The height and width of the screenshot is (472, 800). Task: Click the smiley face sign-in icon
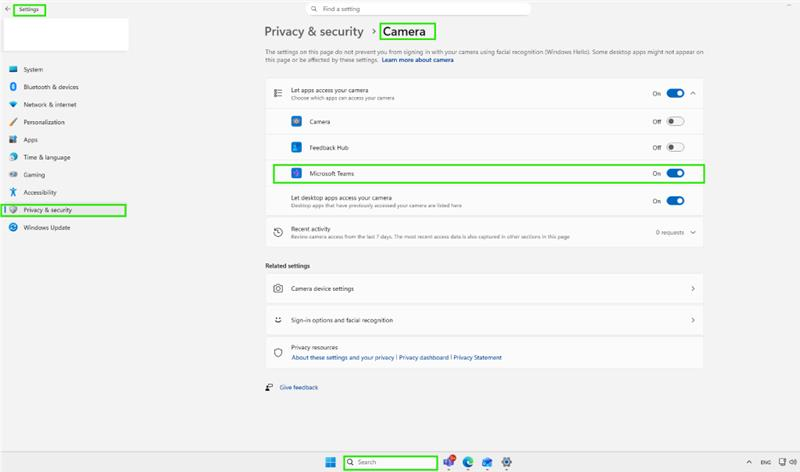pyautogui.click(x=278, y=320)
